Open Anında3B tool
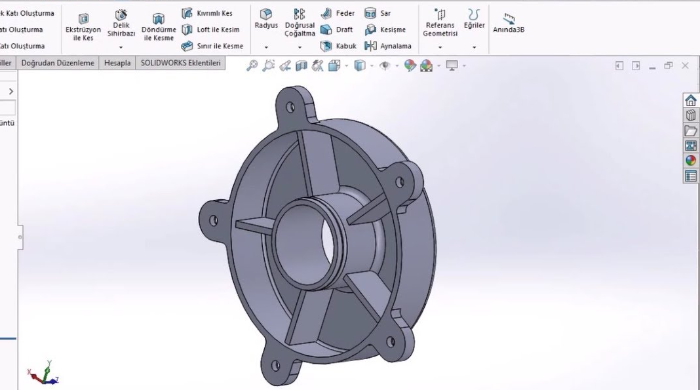Screen dimensions: 700x390 pyautogui.click(x=508, y=23)
